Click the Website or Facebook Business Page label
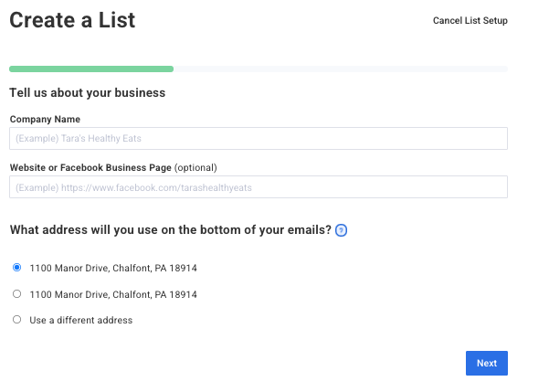 coord(113,168)
